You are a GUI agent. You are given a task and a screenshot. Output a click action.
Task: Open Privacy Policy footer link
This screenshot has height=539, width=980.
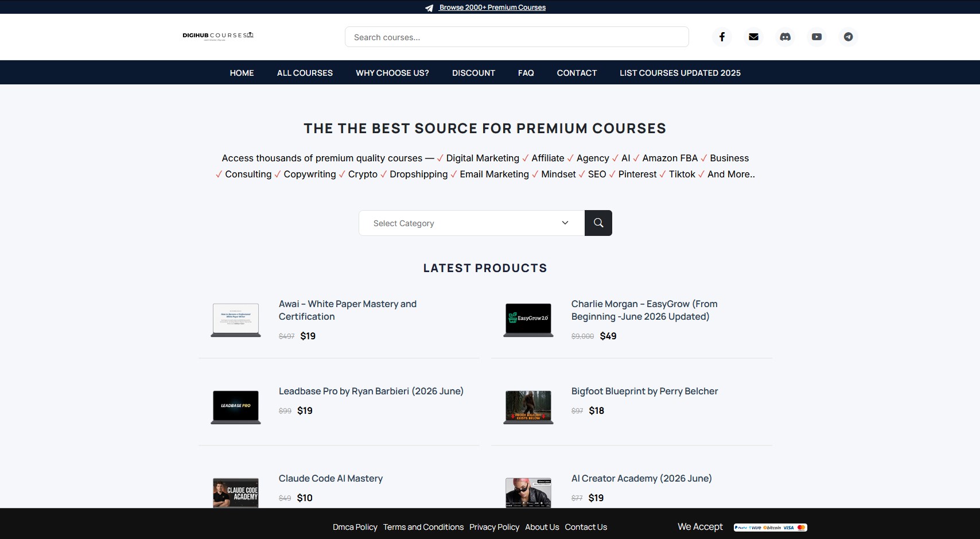[x=494, y=527]
